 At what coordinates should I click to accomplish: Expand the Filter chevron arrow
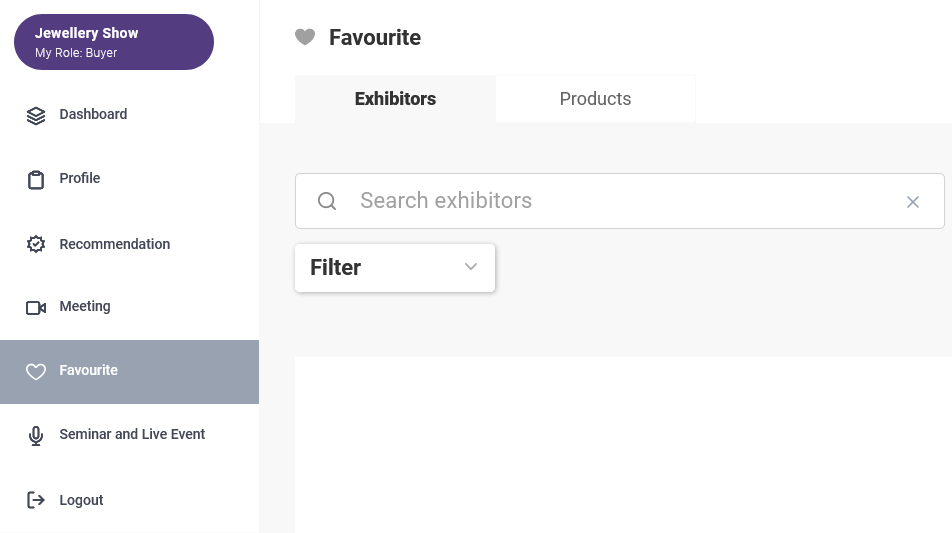[x=471, y=266]
